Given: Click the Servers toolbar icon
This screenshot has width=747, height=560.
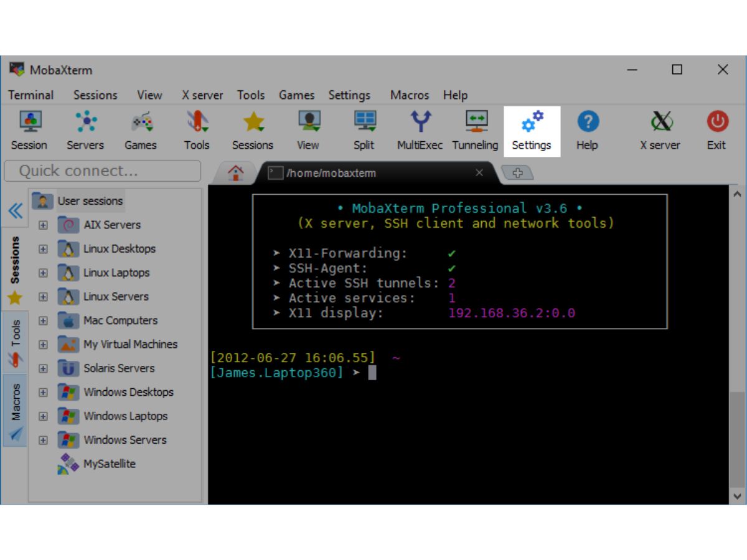Looking at the screenshot, I should pyautogui.click(x=85, y=130).
